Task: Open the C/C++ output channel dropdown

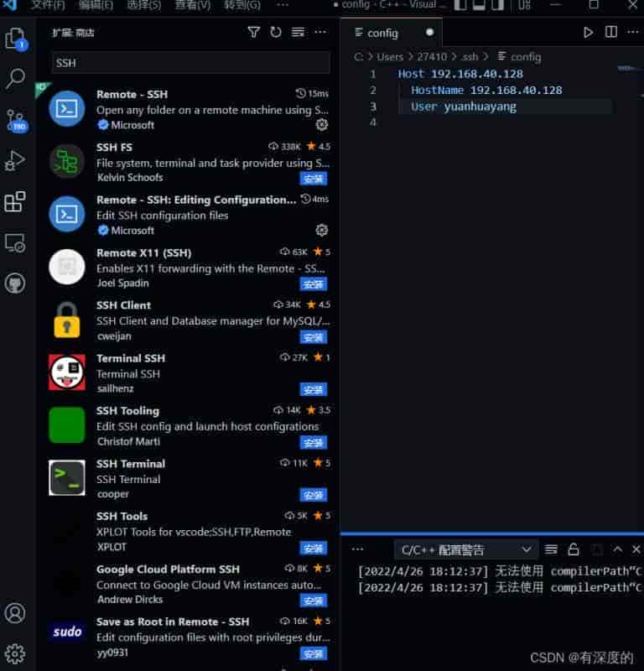Action: [x=465, y=549]
